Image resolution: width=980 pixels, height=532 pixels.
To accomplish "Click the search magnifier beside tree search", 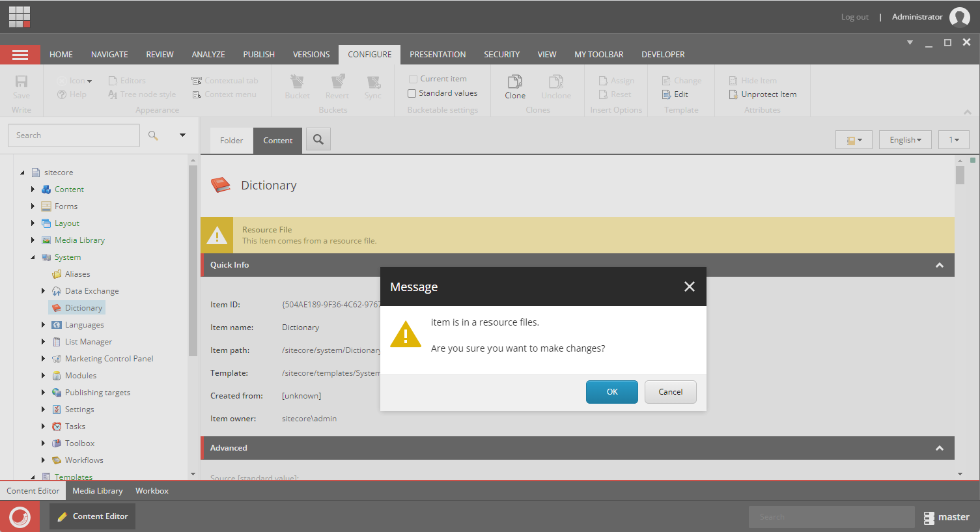I will tap(153, 135).
